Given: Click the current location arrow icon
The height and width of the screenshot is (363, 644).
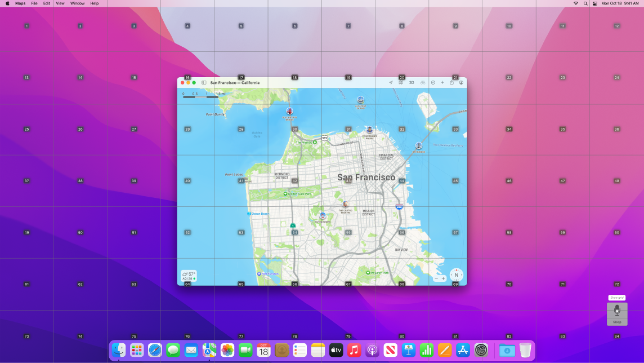Looking at the screenshot, I should click(x=391, y=82).
